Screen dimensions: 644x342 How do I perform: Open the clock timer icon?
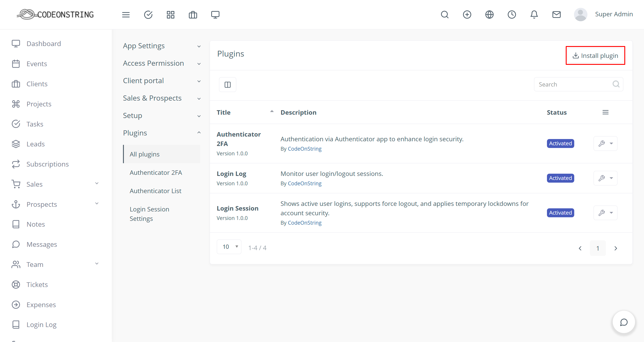point(511,15)
